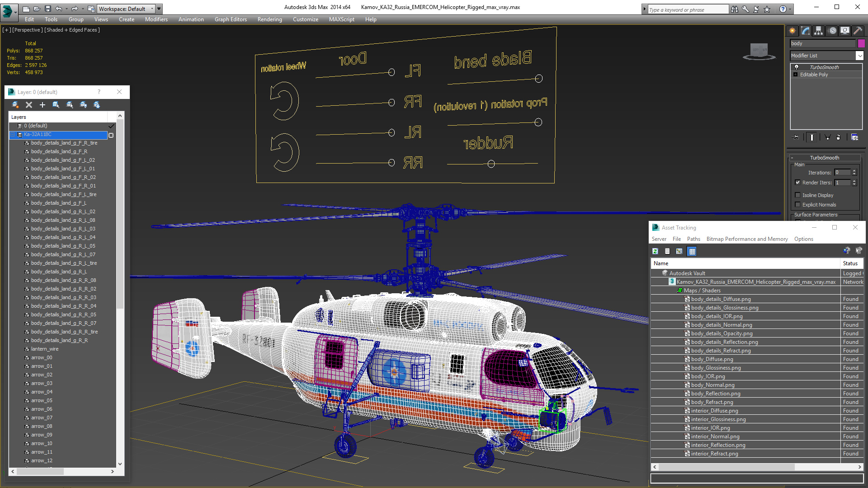Open Paths menu in Asset Tracking
The image size is (868, 488).
(x=693, y=239)
